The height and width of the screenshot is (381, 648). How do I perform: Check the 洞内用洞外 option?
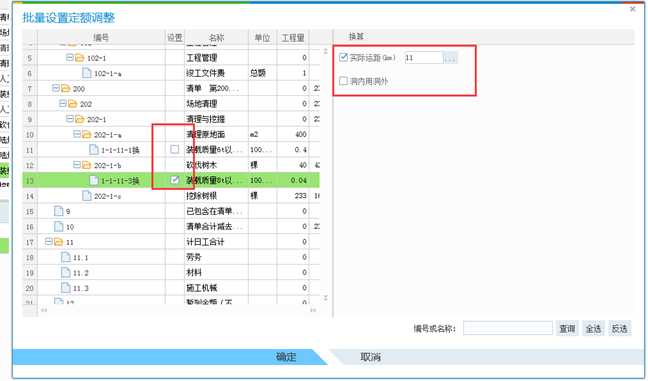(x=343, y=81)
